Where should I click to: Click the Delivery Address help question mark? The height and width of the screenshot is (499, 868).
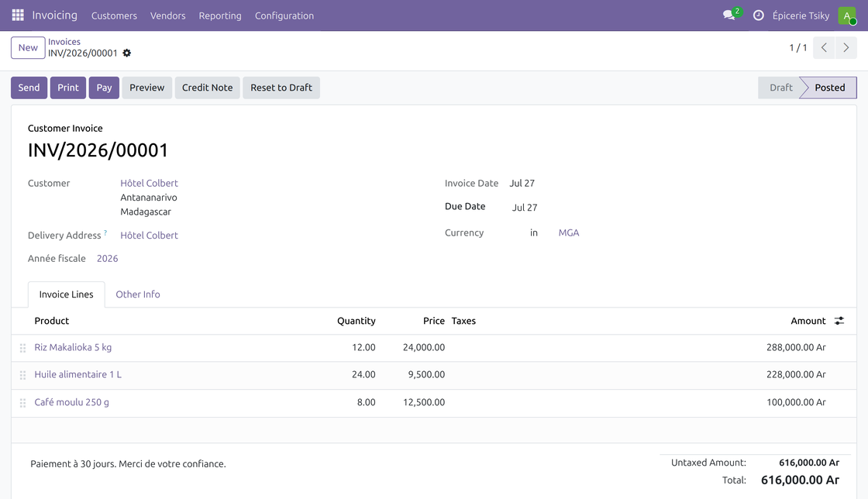click(x=105, y=232)
